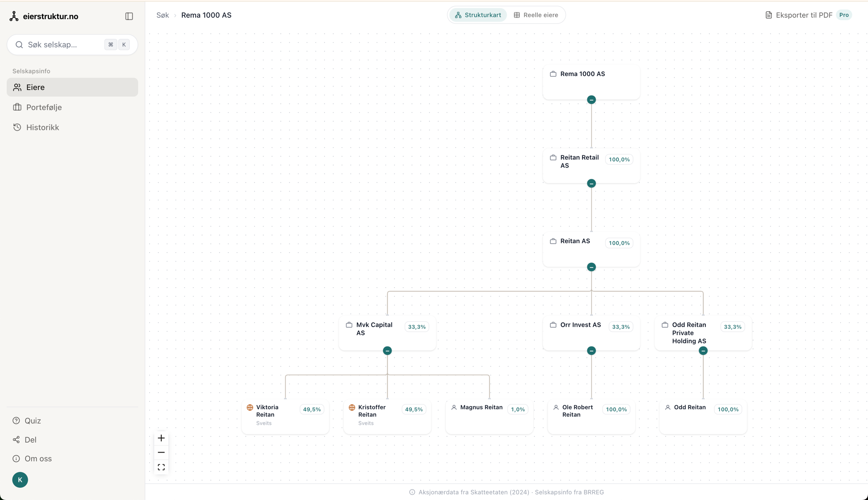The width and height of the screenshot is (868, 500).
Task: Zoom out of the structure chart
Action: pyautogui.click(x=161, y=453)
